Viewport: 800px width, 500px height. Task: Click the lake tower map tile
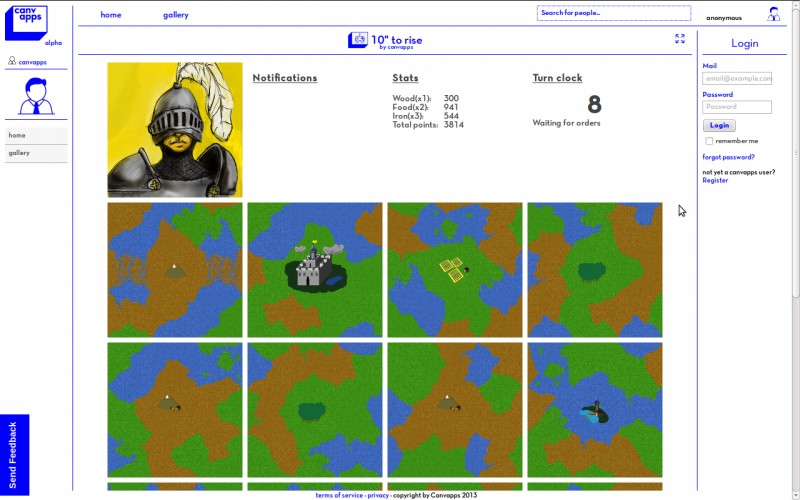[x=595, y=410]
